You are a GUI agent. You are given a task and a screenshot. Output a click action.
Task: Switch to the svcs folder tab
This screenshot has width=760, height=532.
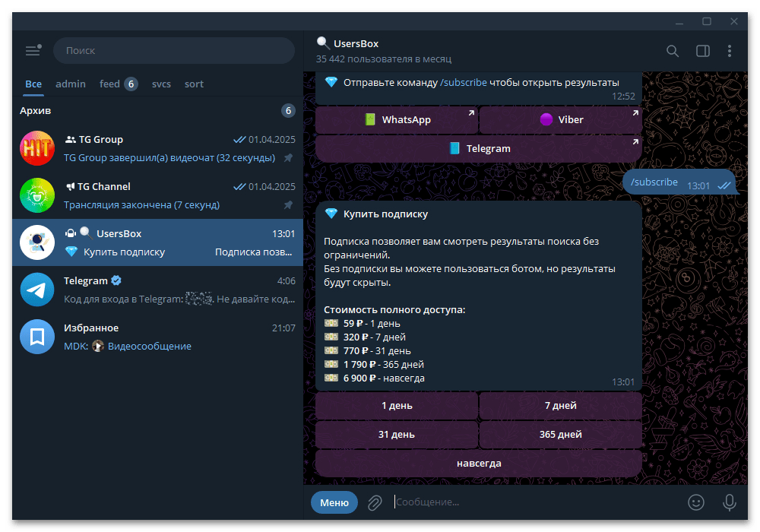(161, 84)
